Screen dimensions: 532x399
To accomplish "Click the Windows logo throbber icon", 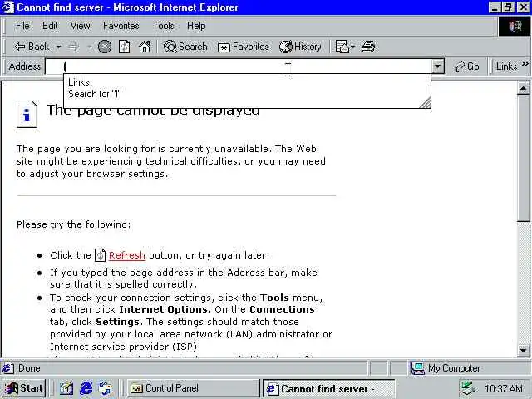I will coord(515,27).
